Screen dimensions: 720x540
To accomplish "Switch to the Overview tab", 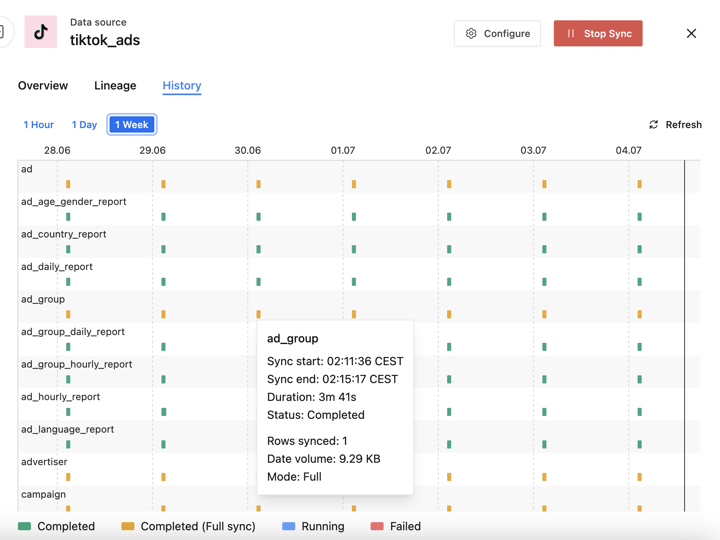I will click(x=43, y=86).
